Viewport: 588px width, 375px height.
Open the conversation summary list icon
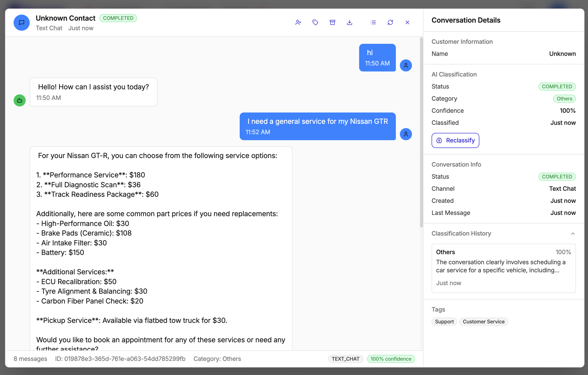(373, 22)
